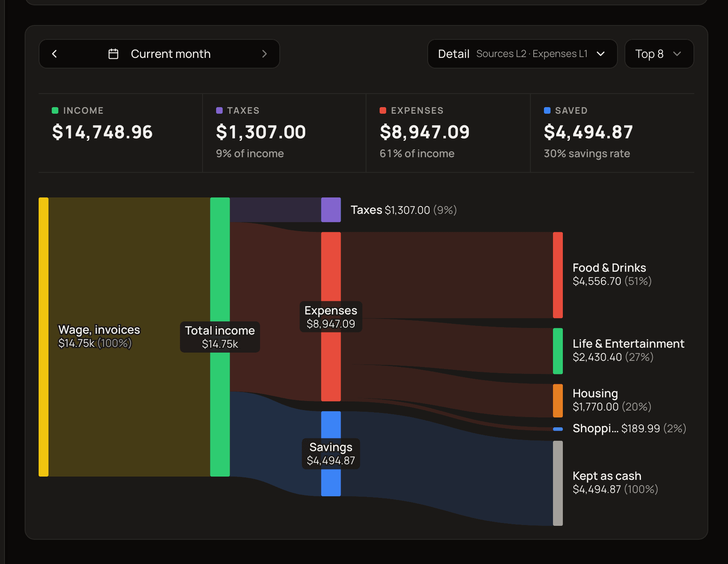The height and width of the screenshot is (564, 728).
Task: Click the truncated Shoppi... $189.99 label
Action: point(629,429)
